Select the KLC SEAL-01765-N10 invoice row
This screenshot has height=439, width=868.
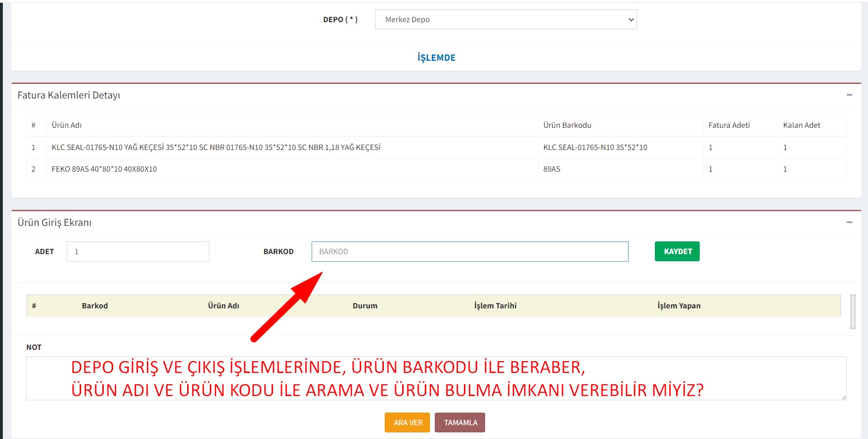pos(216,148)
